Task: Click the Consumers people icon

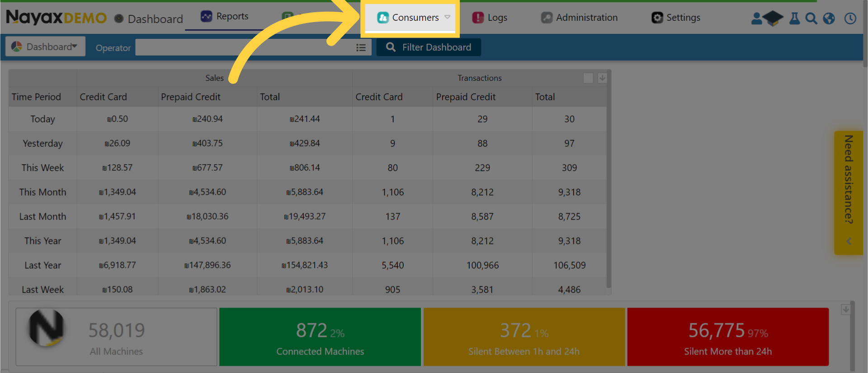Action: (383, 18)
